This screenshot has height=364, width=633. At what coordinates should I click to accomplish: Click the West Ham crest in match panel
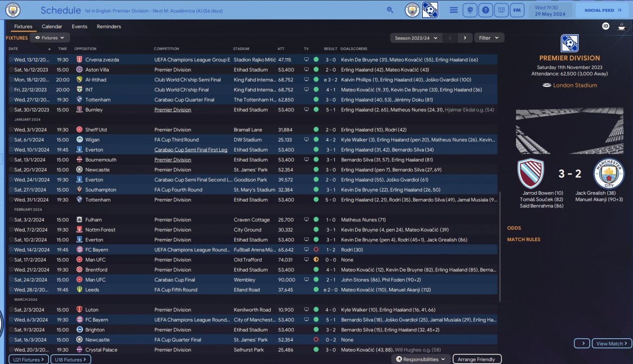531,173
